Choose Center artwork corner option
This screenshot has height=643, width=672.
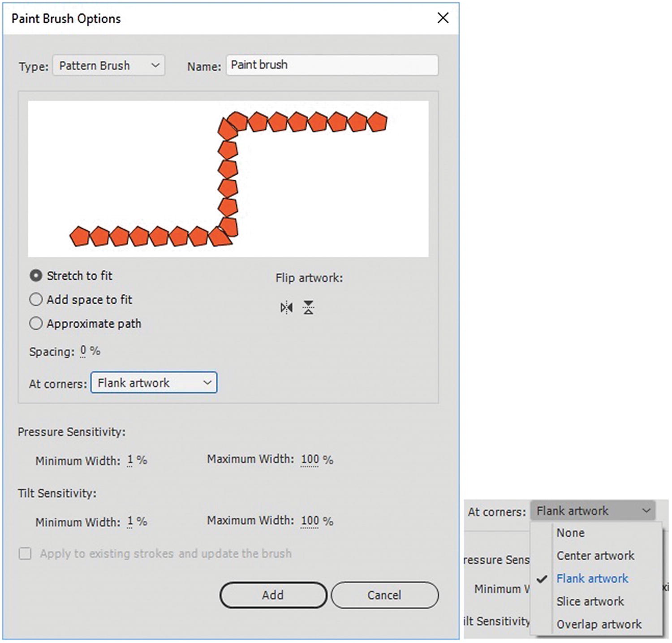595,556
